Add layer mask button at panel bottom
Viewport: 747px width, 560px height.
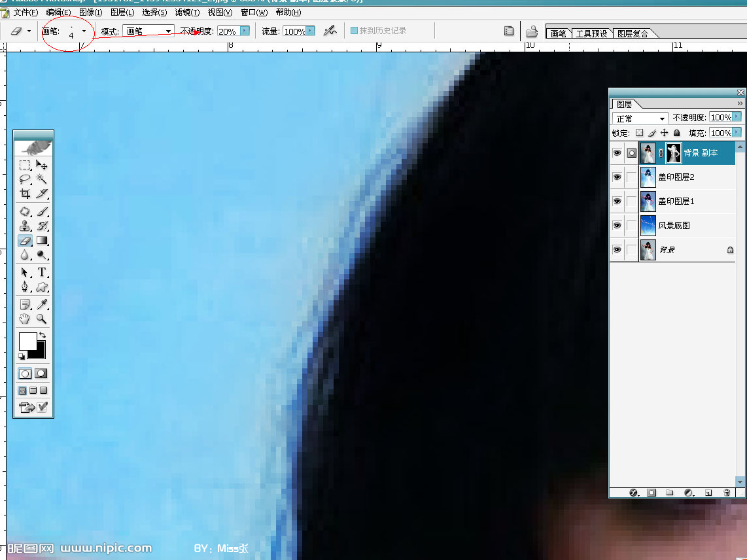[x=651, y=493]
